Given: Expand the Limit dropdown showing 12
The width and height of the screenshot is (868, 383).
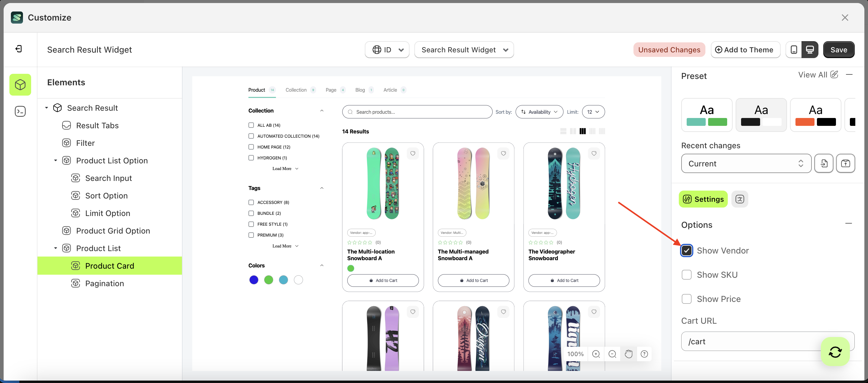Looking at the screenshot, I should click(x=593, y=112).
